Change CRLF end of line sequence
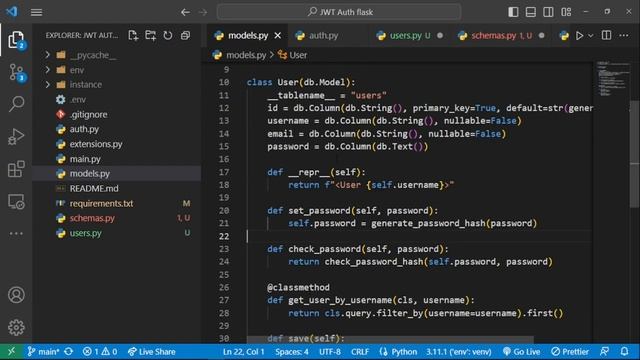640x360 pixels. point(360,351)
